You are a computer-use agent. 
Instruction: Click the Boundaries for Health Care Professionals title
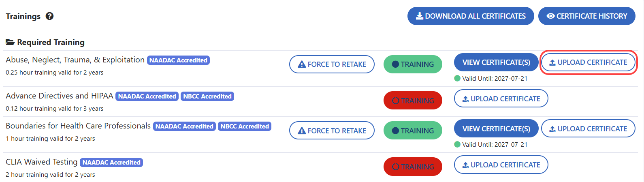click(x=78, y=126)
